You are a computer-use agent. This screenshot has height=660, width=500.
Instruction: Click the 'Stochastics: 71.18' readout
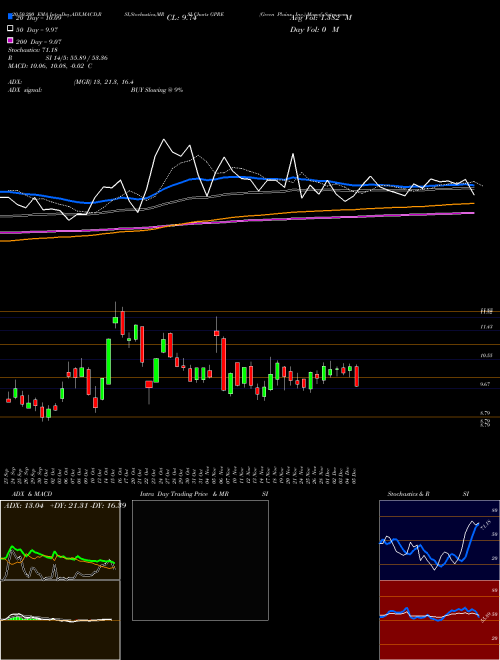(32, 50)
